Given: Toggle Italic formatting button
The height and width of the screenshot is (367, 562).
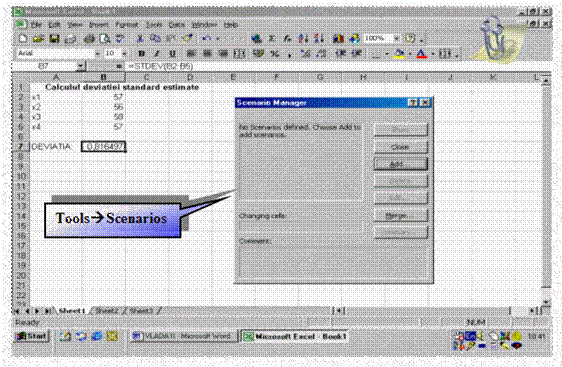Looking at the screenshot, I should point(157,54).
